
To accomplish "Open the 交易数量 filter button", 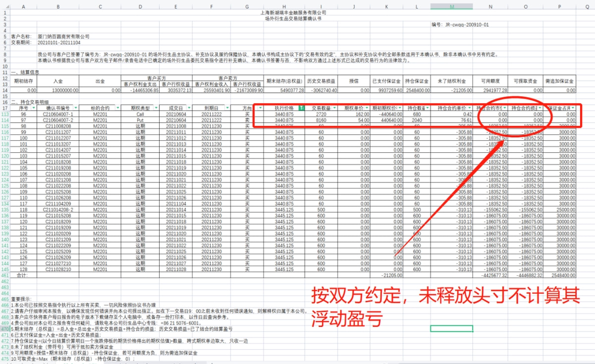I will click(335, 108).
